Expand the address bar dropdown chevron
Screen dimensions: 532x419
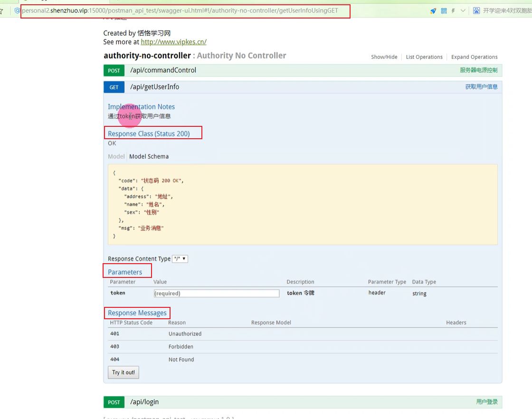pos(463,11)
